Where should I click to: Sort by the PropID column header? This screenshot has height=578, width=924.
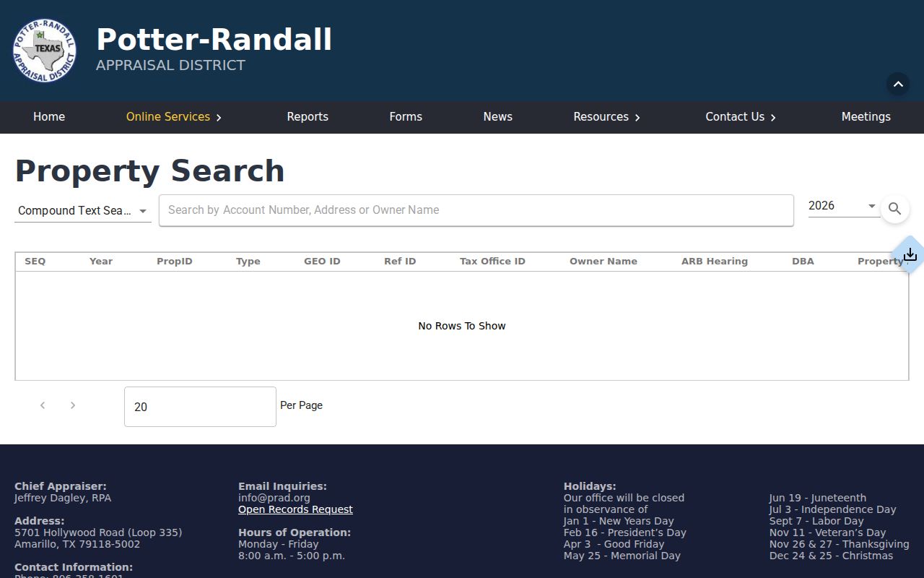pos(175,262)
